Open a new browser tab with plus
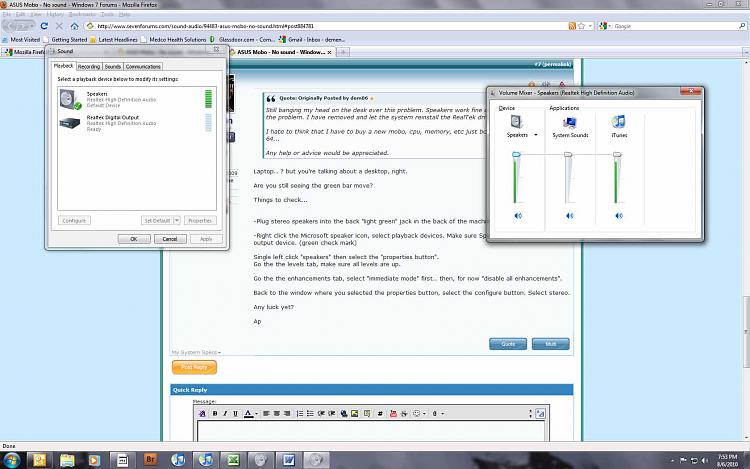The width and height of the screenshot is (750, 469). pos(343,52)
